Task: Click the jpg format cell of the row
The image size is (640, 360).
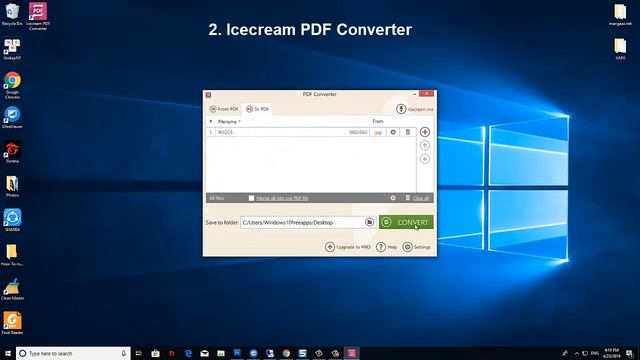Action: (x=378, y=132)
